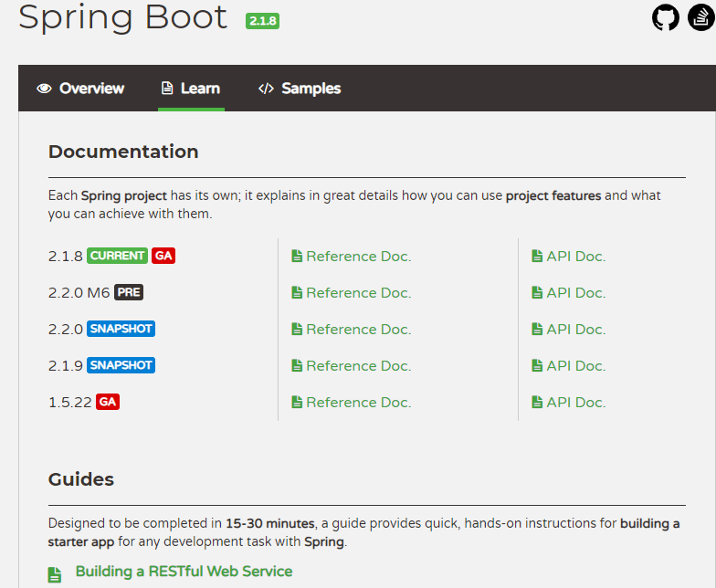716x588 pixels.
Task: Open Reference Doc. for 2.2.0 M6
Action: (x=351, y=292)
